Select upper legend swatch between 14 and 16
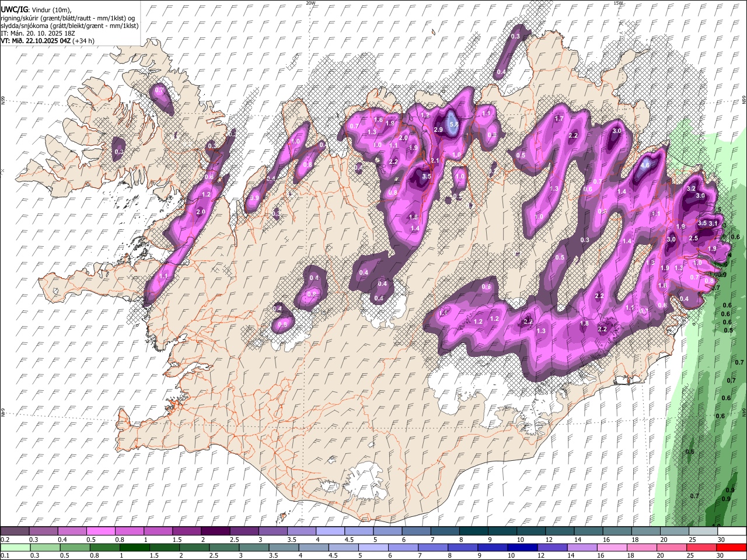Viewport: 747px width, 560px height. pos(588,531)
